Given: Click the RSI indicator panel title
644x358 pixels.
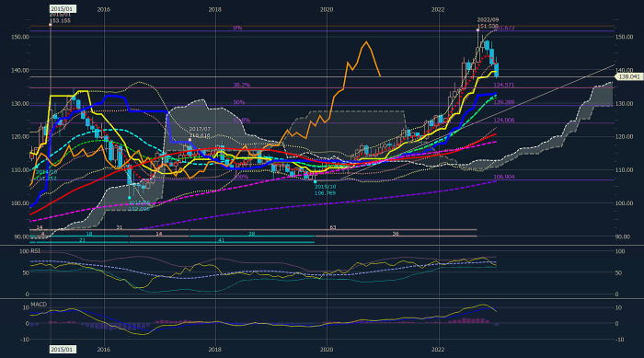Looking at the screenshot, I should [x=35, y=250].
